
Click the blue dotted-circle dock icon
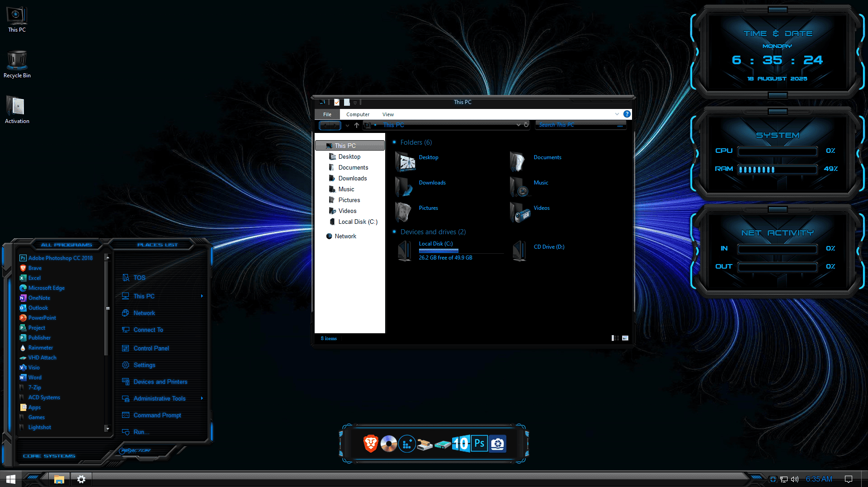click(x=407, y=444)
